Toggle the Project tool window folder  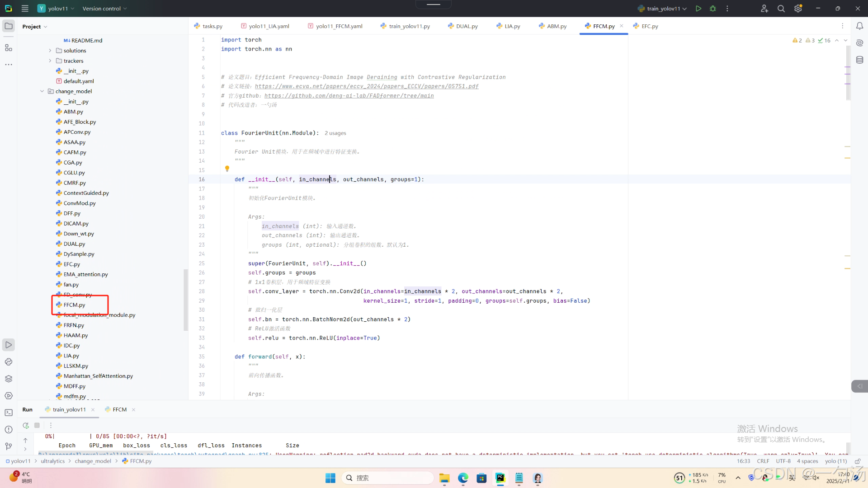[9, 26]
